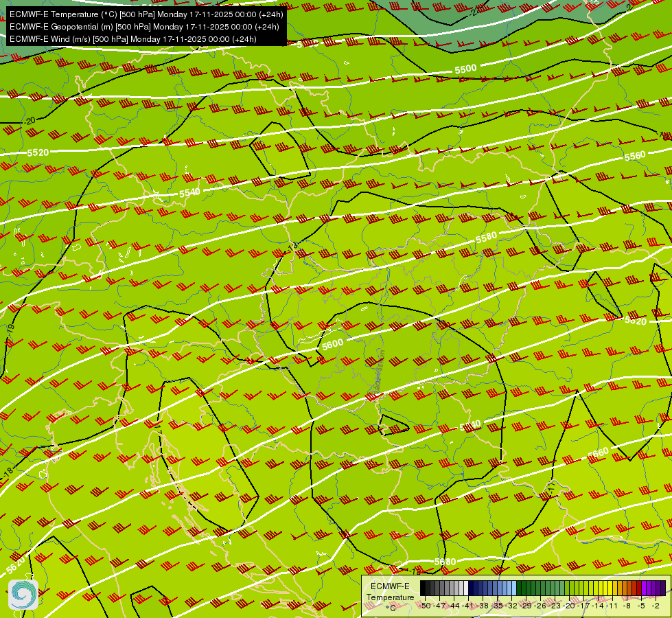Select the ECMWF-E Geopotential (m) title line
The height and width of the screenshot is (618, 672).
[x=144, y=27]
